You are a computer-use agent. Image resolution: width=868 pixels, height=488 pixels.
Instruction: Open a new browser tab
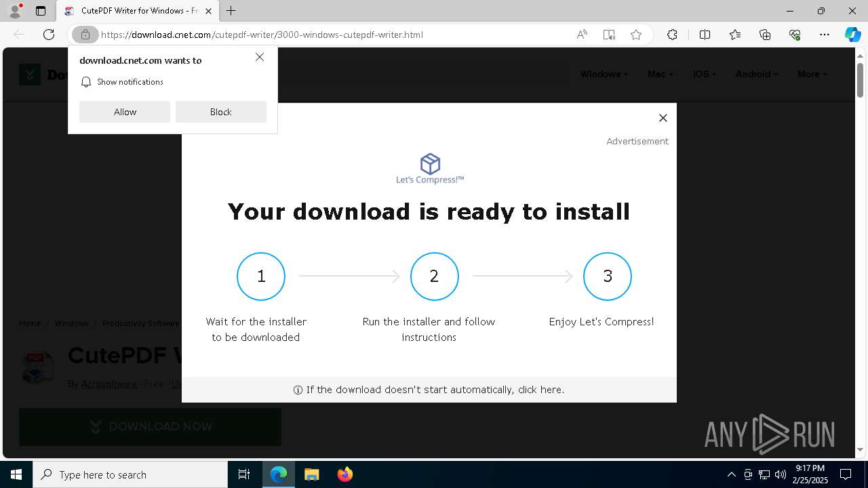coord(231,11)
